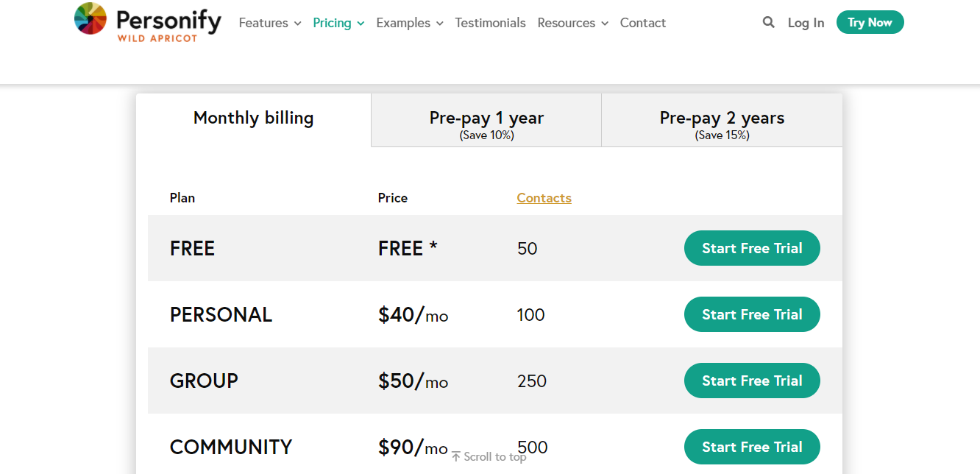Go to the Testimonials page
This screenshot has height=474, width=980.
tap(490, 23)
